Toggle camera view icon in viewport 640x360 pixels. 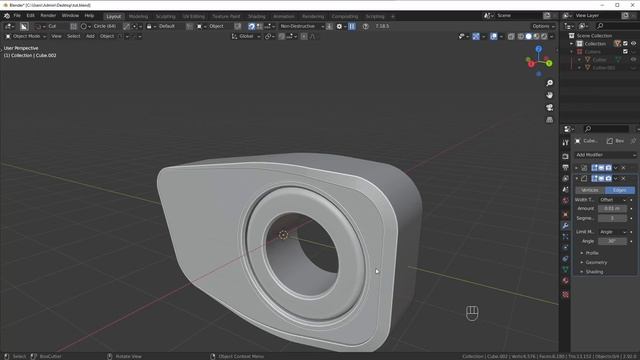550,107
